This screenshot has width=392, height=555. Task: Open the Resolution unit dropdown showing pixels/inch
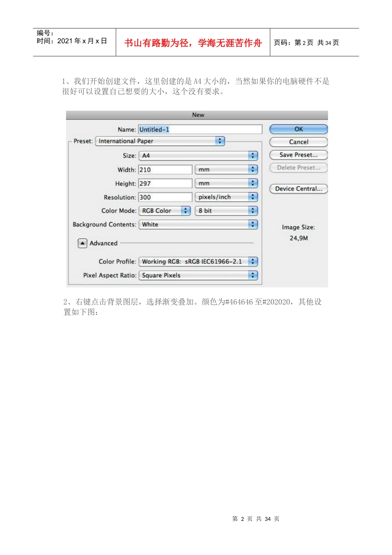point(226,197)
